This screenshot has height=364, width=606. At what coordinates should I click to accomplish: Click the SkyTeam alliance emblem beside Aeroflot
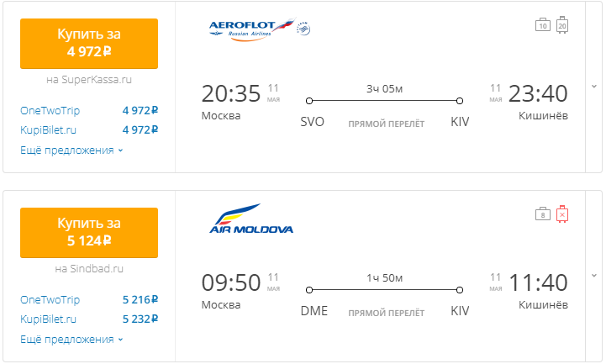click(303, 29)
